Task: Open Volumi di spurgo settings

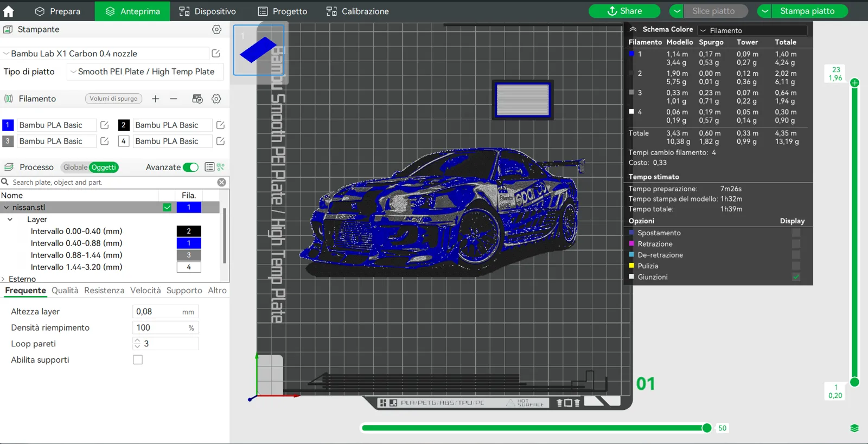Action: click(x=113, y=99)
